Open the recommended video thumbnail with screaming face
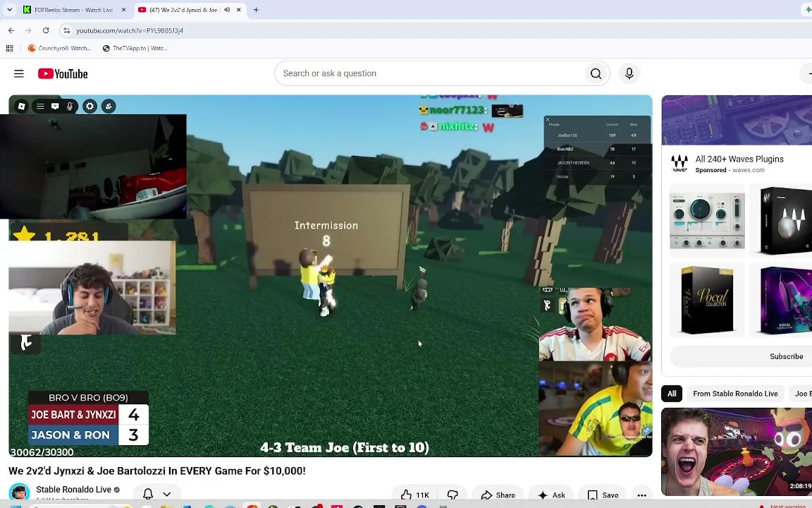This screenshot has width=812, height=508. (x=737, y=452)
